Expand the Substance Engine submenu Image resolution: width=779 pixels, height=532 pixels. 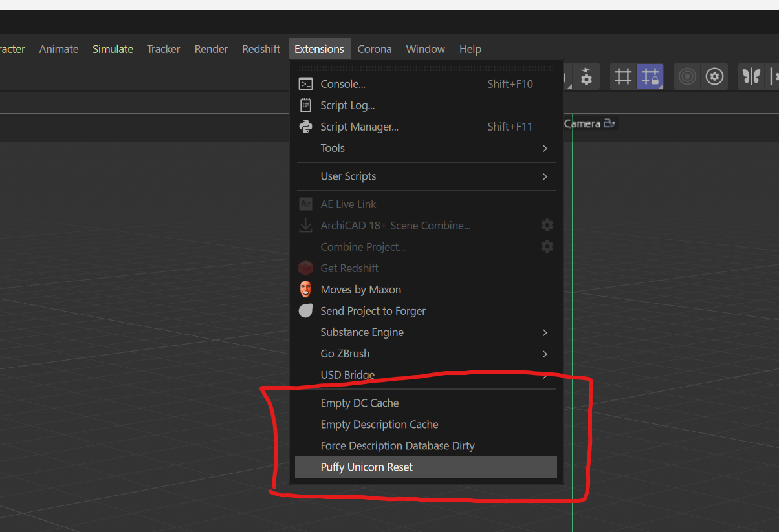426,332
